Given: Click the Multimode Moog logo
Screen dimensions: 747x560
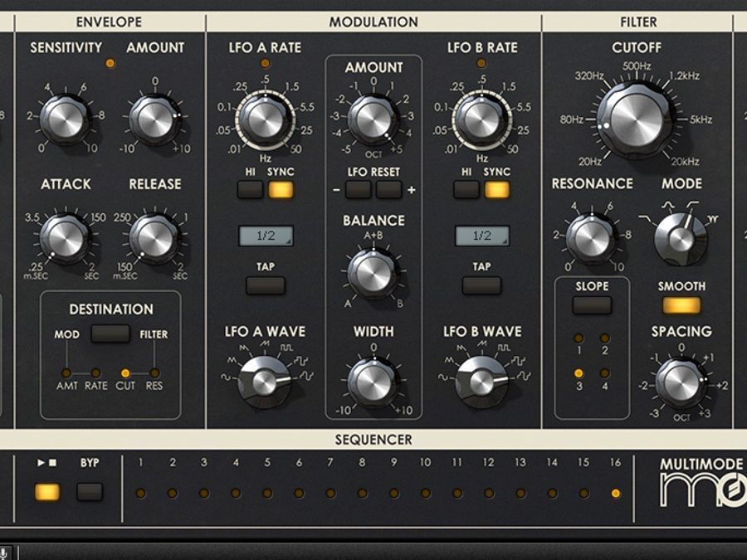Looking at the screenshot, I should point(703,482).
